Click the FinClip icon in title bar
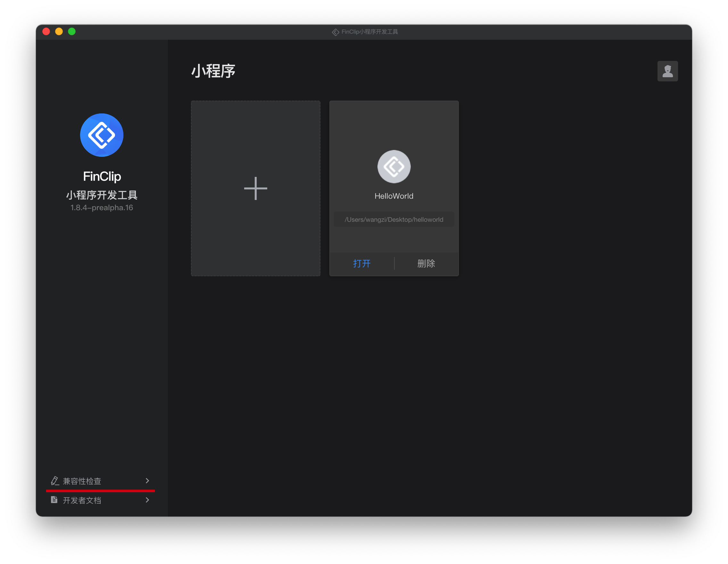728x564 pixels. pyautogui.click(x=335, y=32)
